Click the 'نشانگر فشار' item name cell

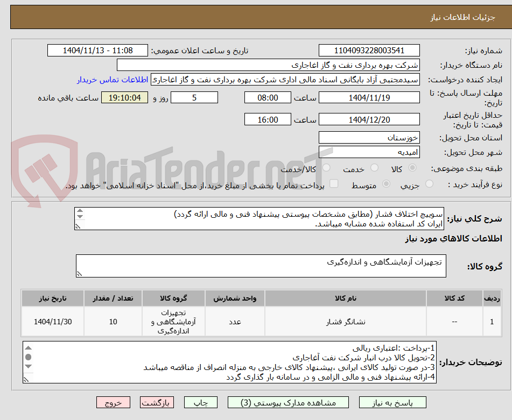(x=346, y=322)
